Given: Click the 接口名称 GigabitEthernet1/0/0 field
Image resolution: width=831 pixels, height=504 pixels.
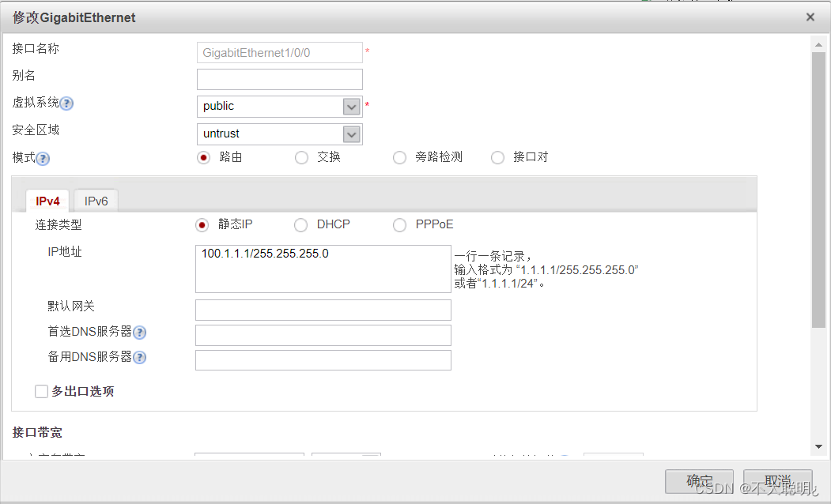Looking at the screenshot, I should tap(280, 52).
